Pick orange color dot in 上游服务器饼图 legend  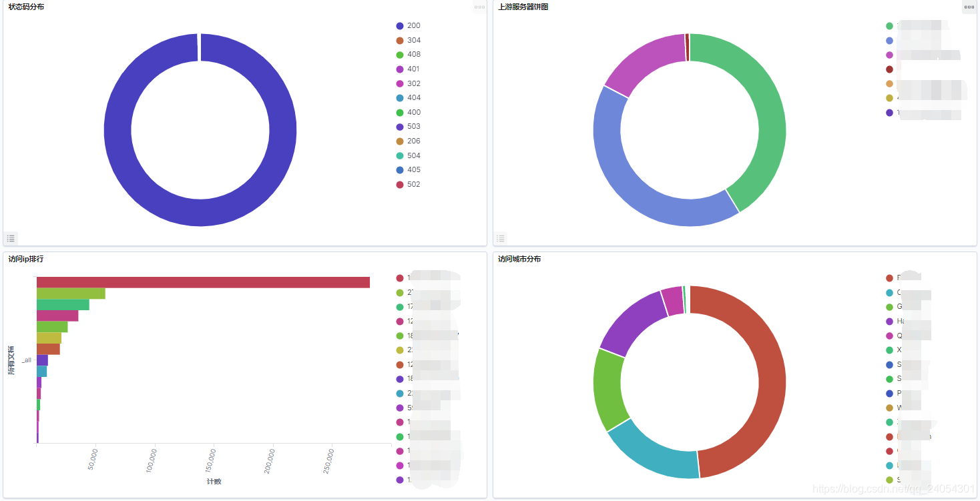[889, 84]
